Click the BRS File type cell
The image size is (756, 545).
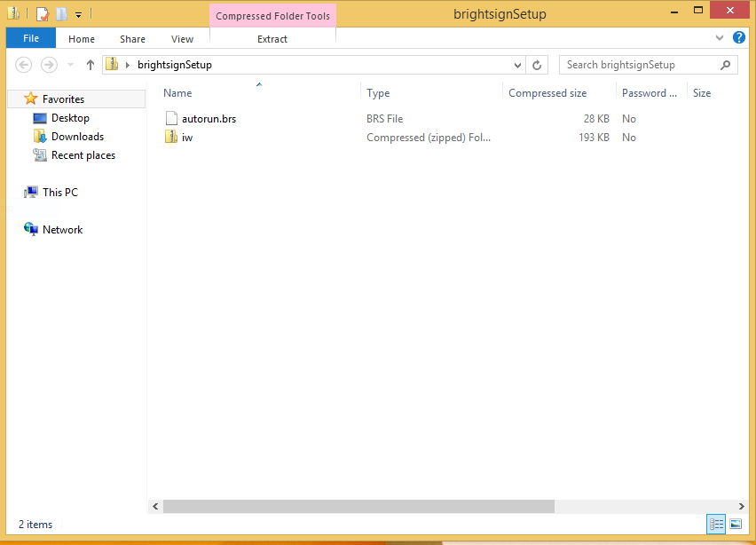(x=385, y=119)
